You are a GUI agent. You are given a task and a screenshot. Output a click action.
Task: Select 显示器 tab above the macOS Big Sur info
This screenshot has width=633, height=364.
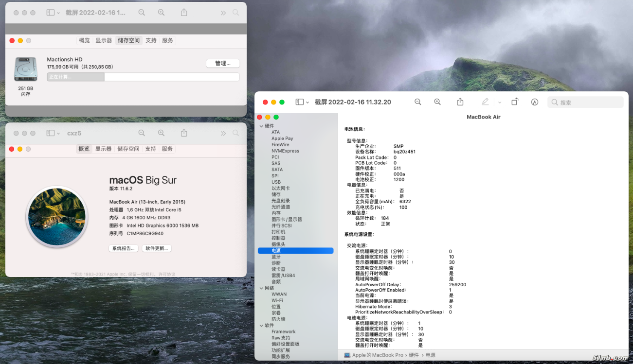pos(103,149)
